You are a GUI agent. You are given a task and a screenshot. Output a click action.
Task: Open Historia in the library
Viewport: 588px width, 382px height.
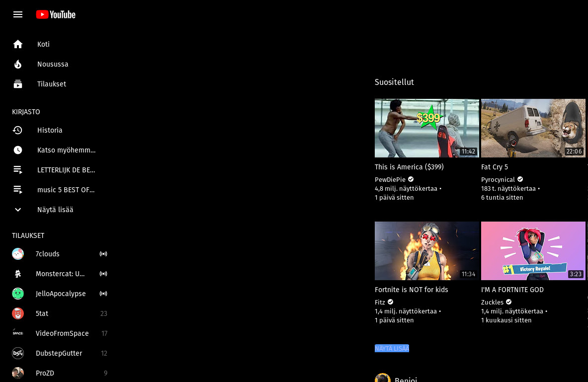tap(50, 130)
